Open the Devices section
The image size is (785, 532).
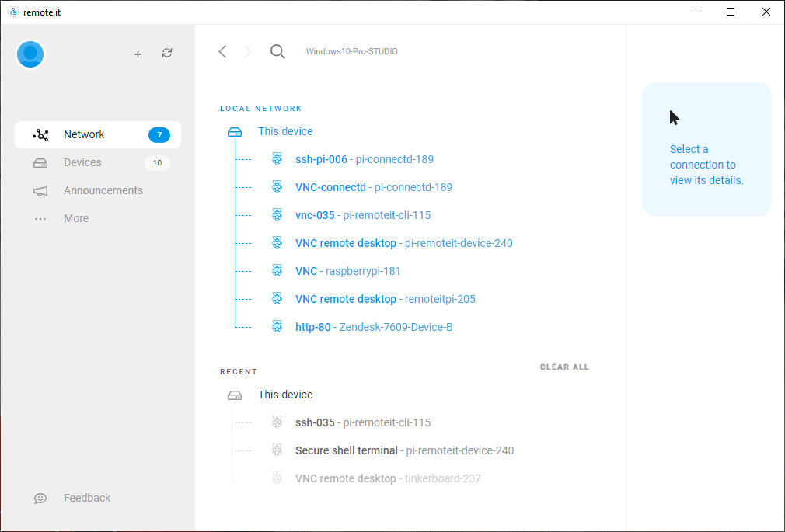pos(98,162)
